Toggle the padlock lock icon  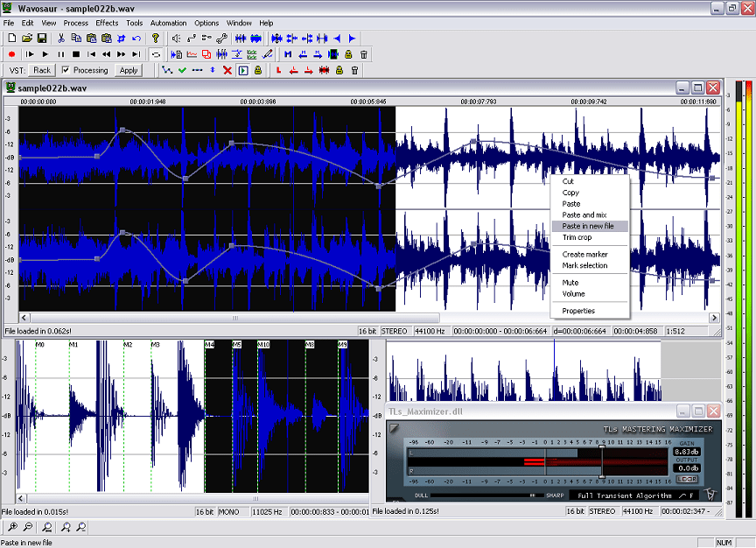[347, 54]
